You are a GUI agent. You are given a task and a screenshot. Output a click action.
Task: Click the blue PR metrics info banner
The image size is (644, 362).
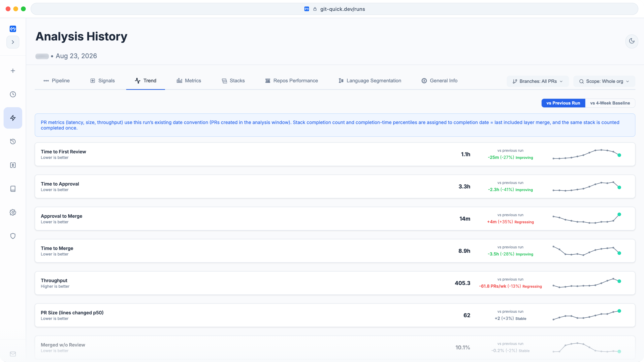click(335, 125)
